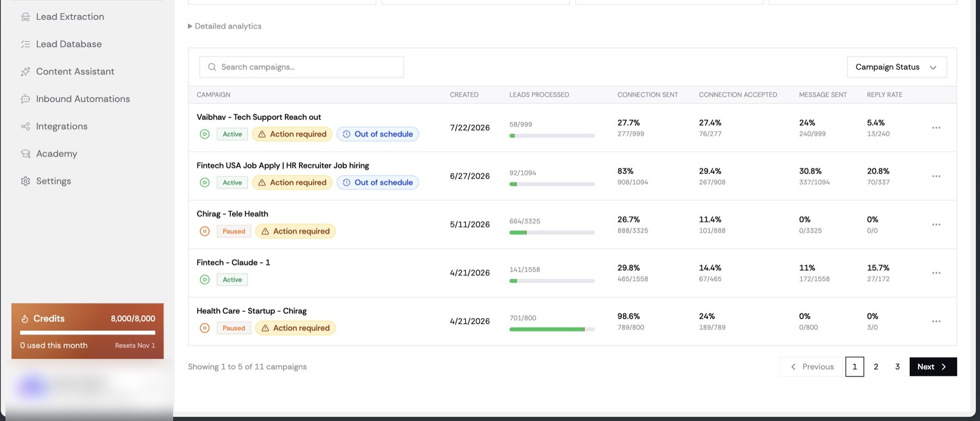Click the Lead Extraction sidebar icon
Image resolution: width=980 pixels, height=421 pixels.
(26, 17)
